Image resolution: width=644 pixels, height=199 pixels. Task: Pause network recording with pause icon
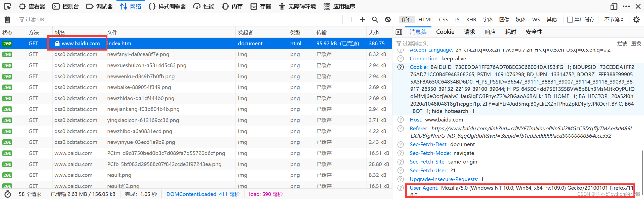(349, 20)
